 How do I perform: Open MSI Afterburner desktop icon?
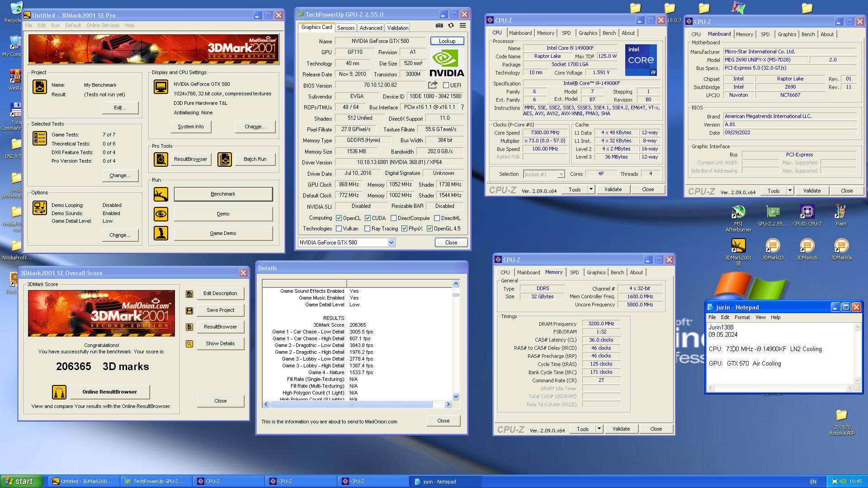click(x=738, y=219)
